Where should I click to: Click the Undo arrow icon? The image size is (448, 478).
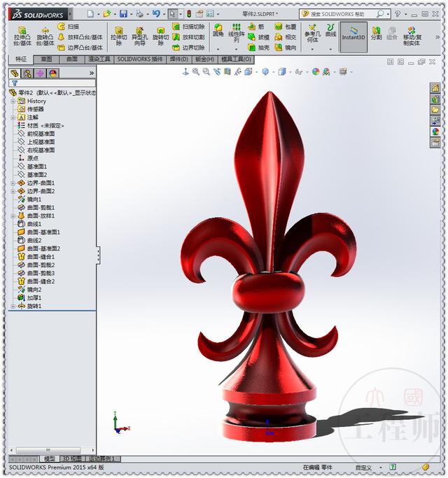(x=156, y=14)
